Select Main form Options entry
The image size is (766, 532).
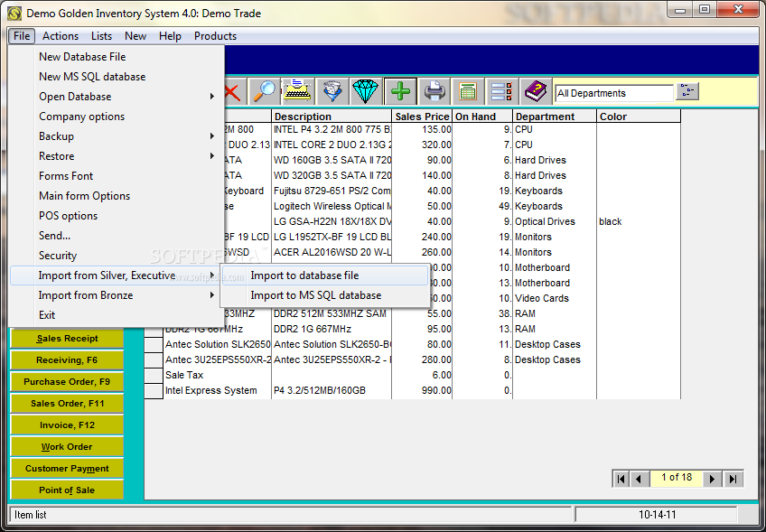point(117,196)
